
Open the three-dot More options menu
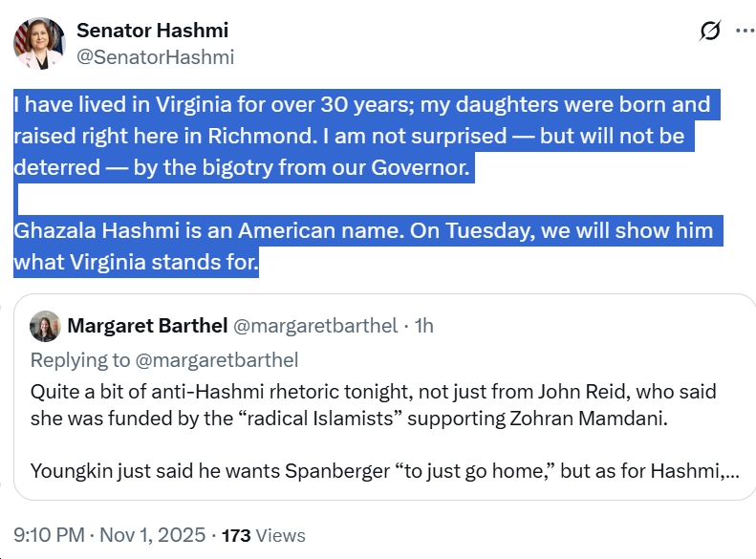745,31
